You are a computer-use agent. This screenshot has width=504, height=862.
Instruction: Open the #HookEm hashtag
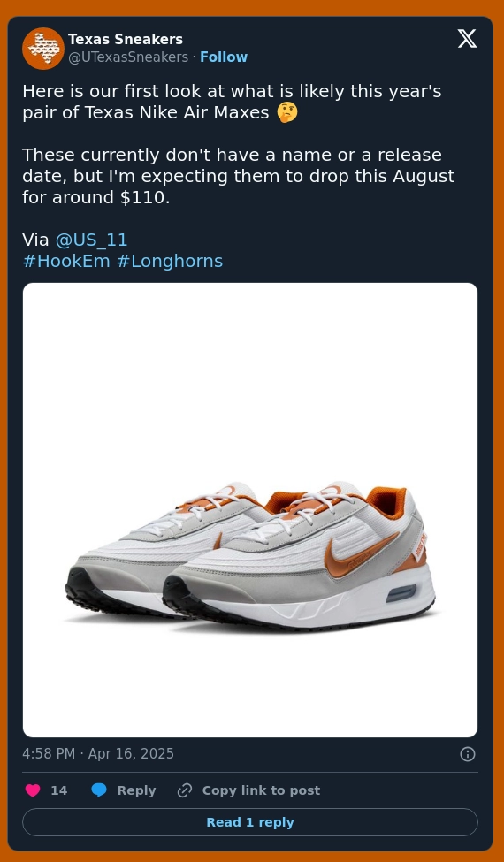point(66,261)
